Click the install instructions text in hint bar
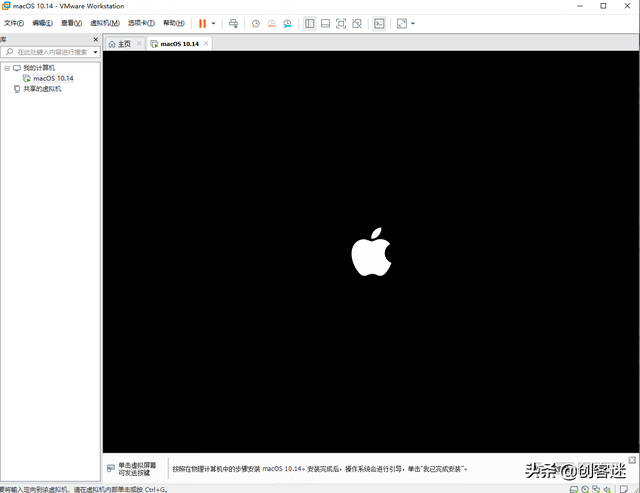The height and width of the screenshot is (493, 640). (320, 469)
